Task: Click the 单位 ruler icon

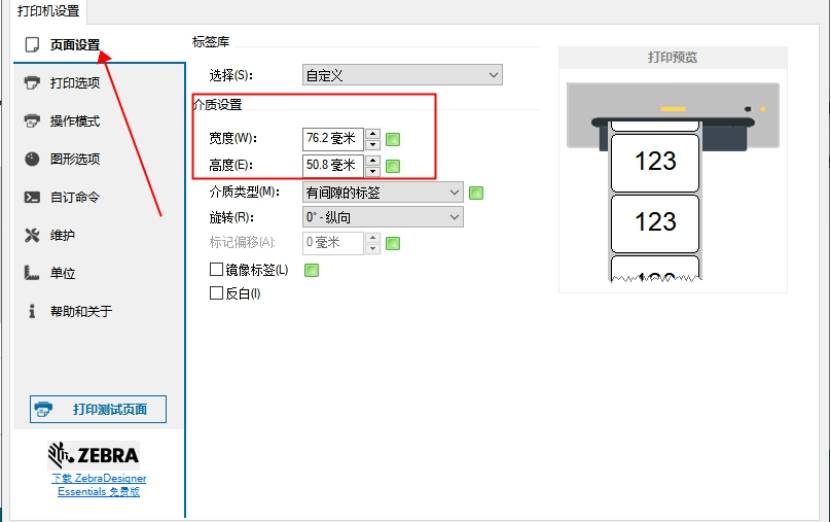Action: click(32, 273)
